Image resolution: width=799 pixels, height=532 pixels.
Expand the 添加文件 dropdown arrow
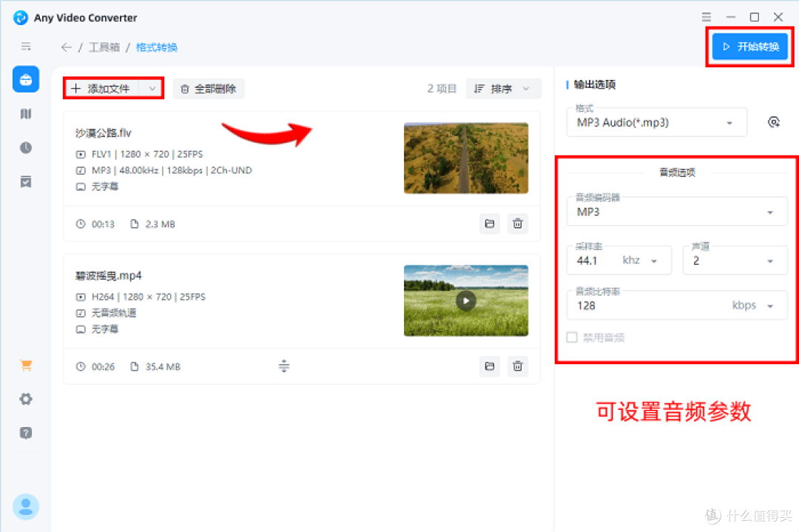152,89
